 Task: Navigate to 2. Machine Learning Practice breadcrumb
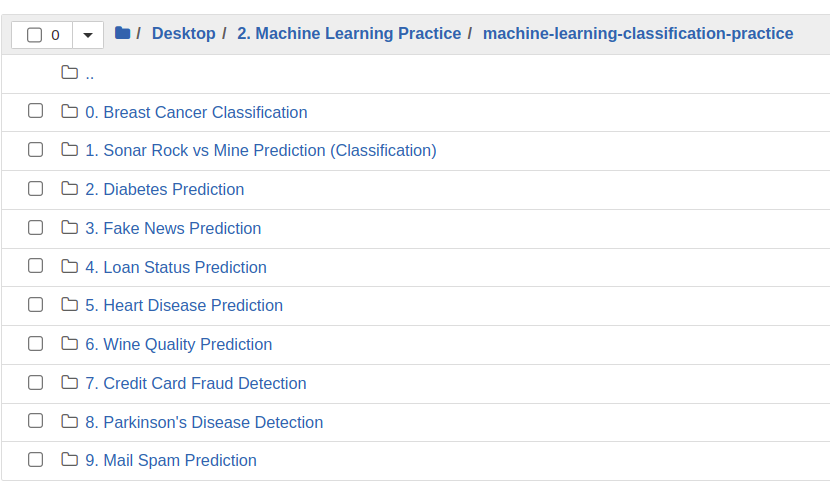pyautogui.click(x=349, y=34)
